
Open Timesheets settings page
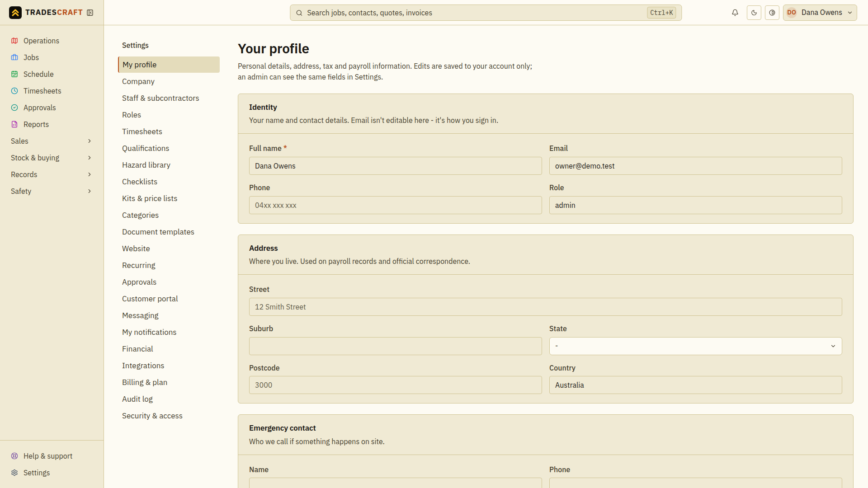click(x=169, y=131)
